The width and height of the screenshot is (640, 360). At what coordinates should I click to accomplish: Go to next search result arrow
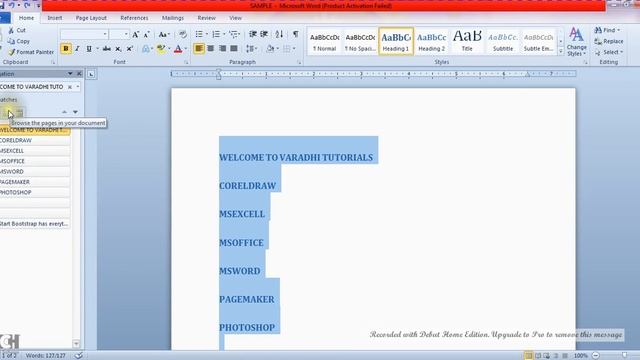(x=76, y=112)
